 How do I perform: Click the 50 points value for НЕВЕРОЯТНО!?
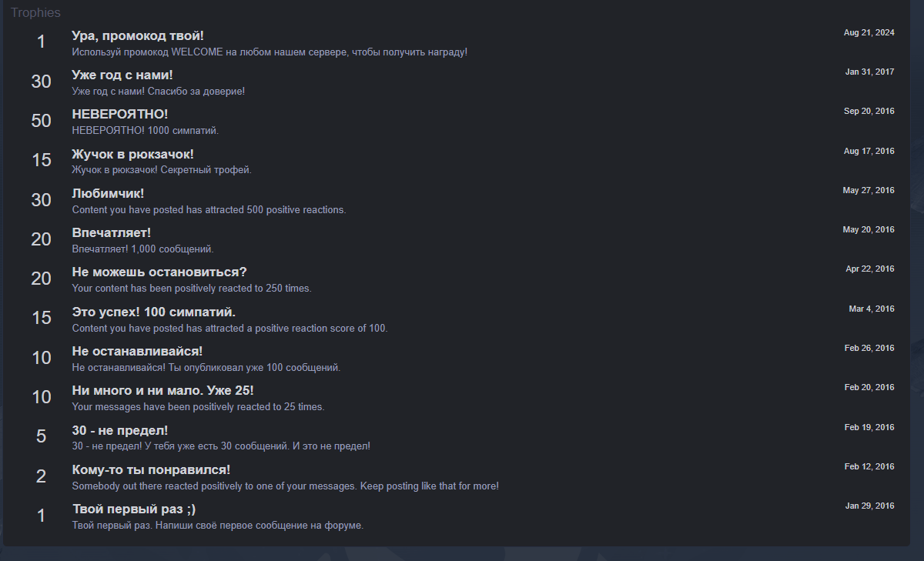[x=41, y=121]
